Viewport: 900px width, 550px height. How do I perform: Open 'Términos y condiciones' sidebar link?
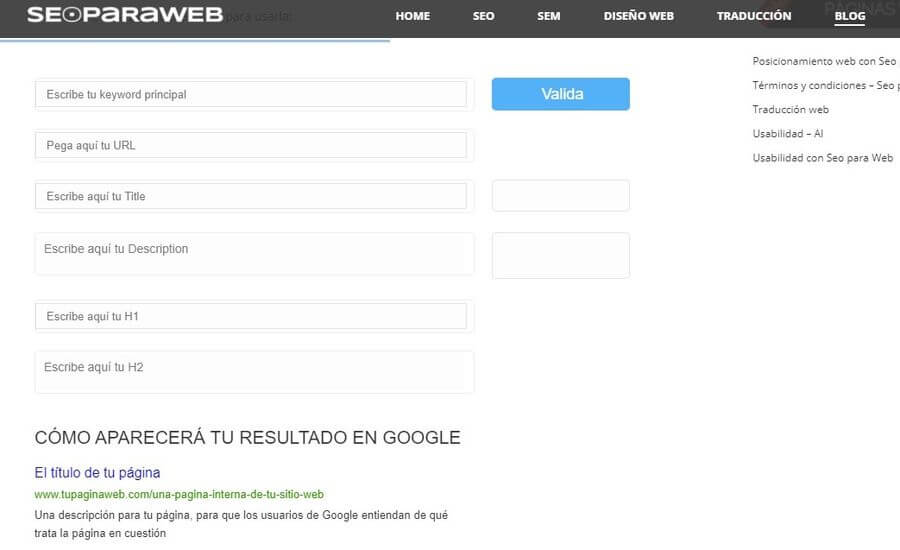pos(826,85)
